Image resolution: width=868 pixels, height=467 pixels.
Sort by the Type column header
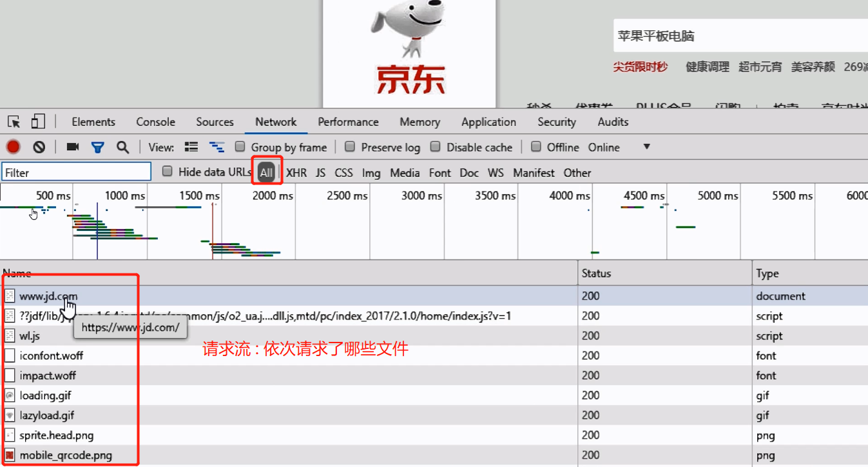click(x=810, y=273)
